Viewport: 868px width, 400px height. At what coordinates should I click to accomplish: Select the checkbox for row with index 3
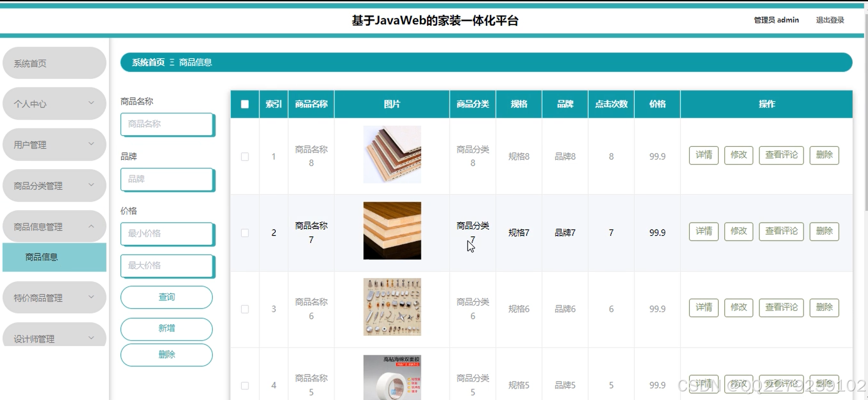(x=245, y=309)
